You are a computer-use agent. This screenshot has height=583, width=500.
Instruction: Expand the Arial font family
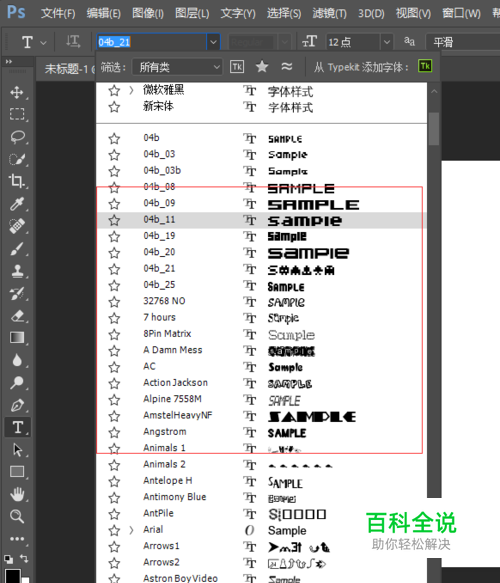tap(131, 530)
